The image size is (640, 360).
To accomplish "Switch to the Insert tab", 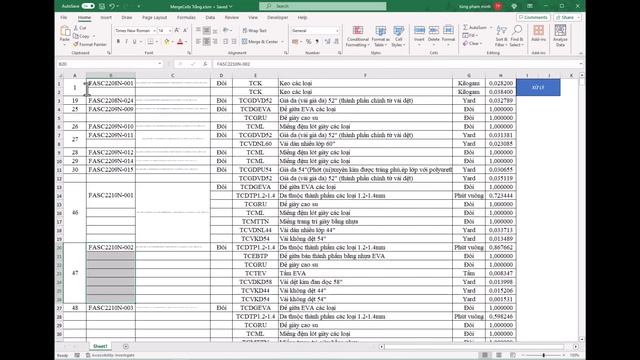I will pos(106,18).
